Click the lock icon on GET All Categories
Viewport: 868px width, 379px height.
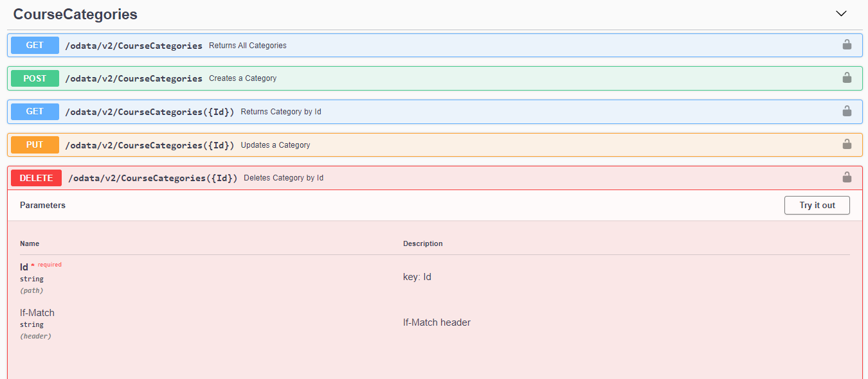[847, 45]
